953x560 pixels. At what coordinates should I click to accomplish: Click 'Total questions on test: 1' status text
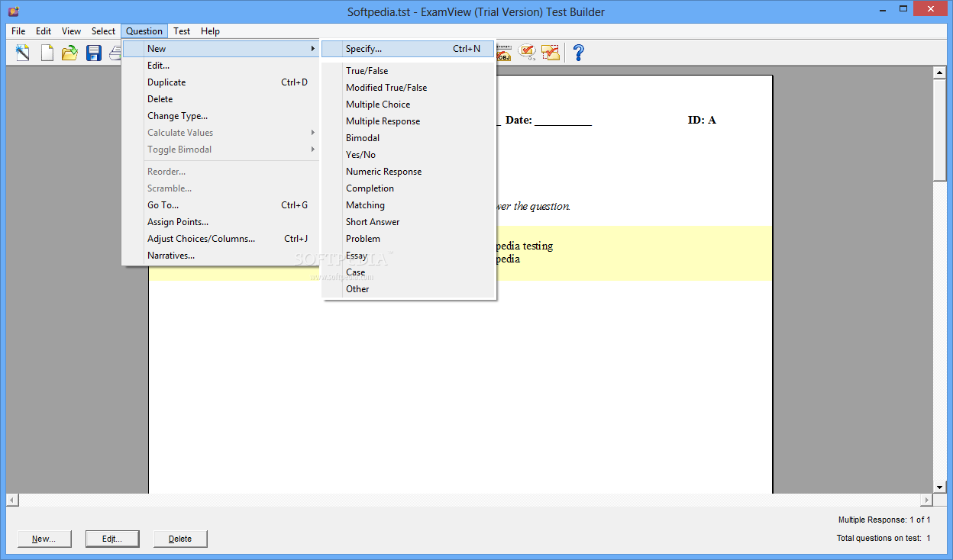(x=884, y=539)
